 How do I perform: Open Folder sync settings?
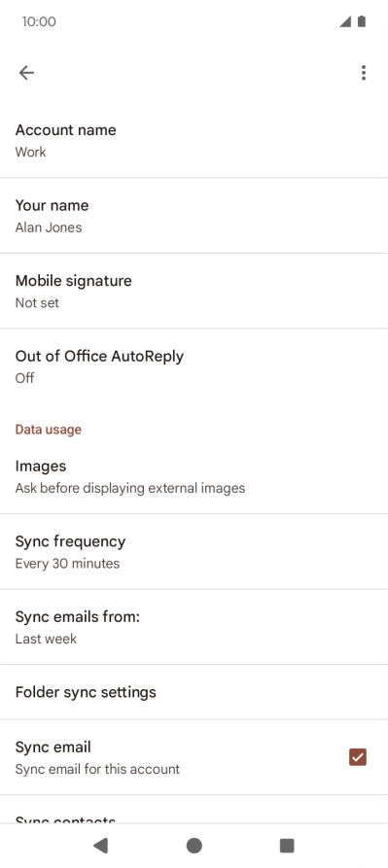click(x=194, y=692)
